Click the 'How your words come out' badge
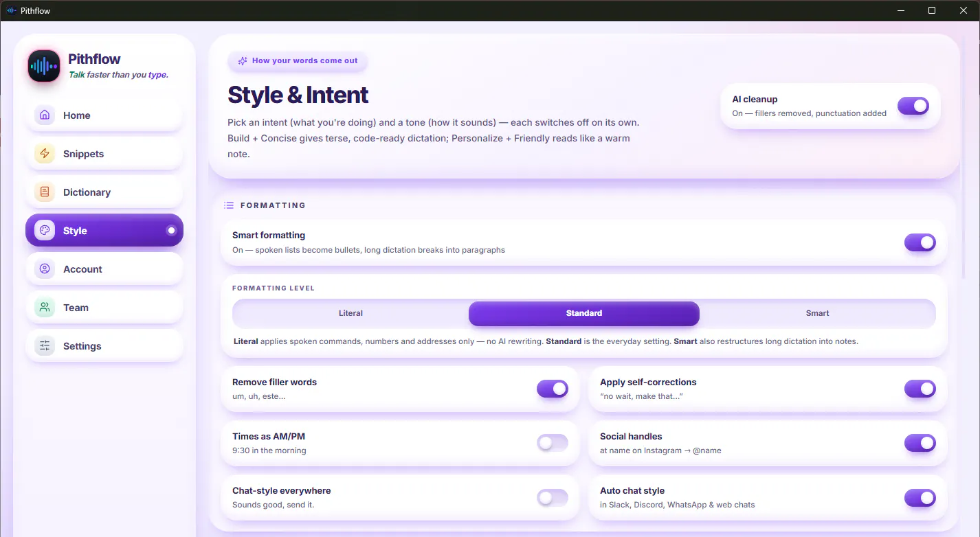The height and width of the screenshot is (537, 980). point(298,61)
